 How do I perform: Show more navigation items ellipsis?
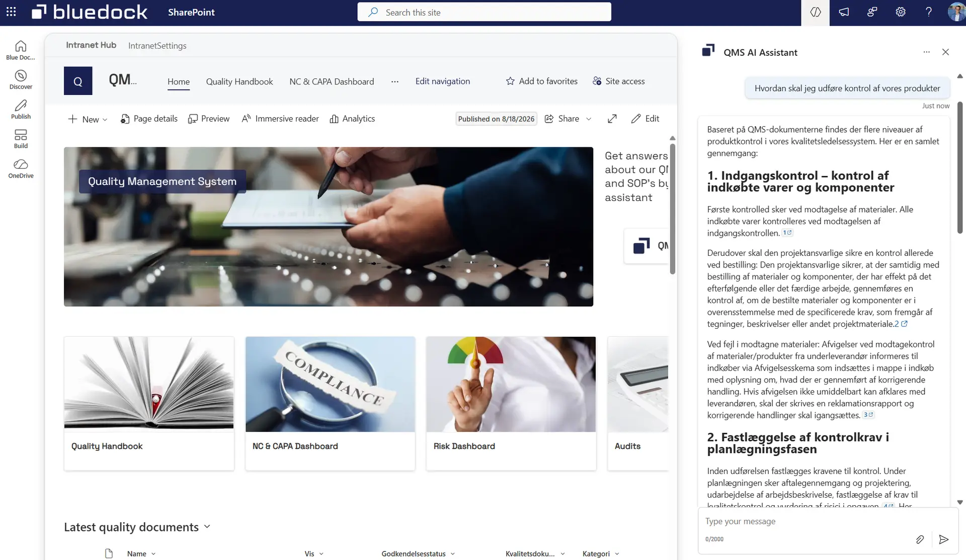click(395, 81)
